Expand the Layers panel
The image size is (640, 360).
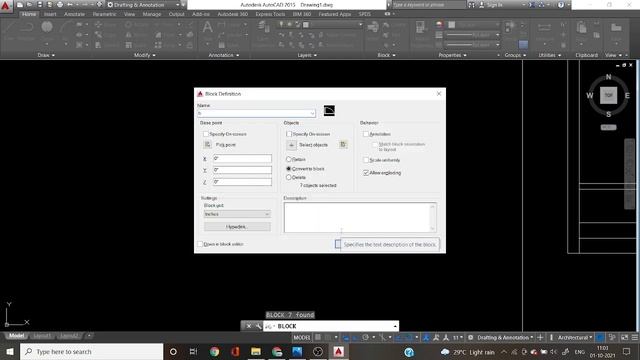307,55
